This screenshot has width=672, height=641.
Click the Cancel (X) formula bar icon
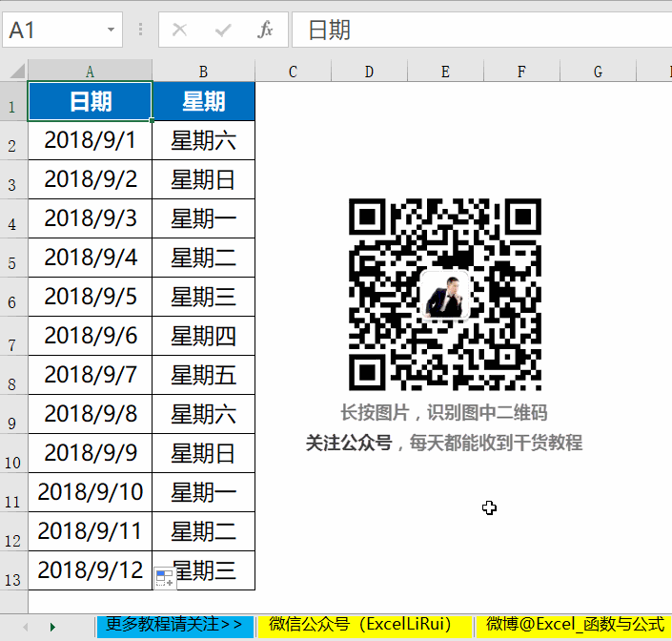point(179,30)
